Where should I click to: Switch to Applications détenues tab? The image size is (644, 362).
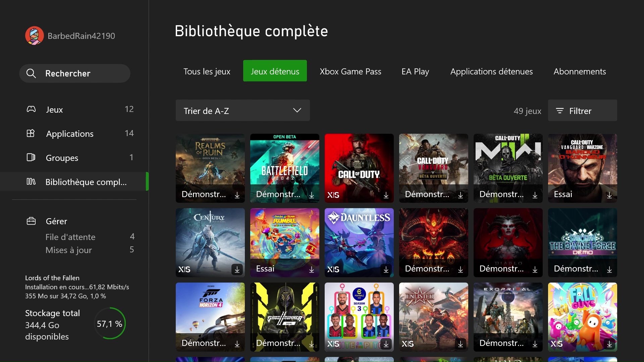[491, 71]
